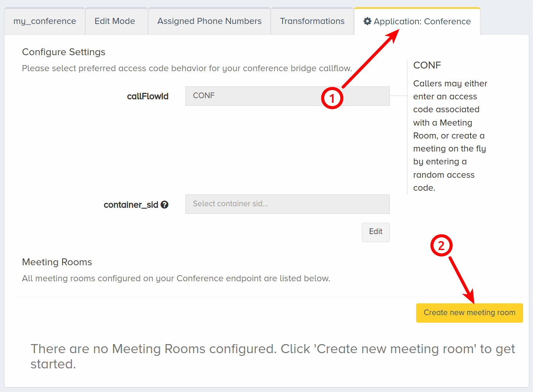Click Create new meeting room button
This screenshot has height=392, width=533.
[x=469, y=313]
